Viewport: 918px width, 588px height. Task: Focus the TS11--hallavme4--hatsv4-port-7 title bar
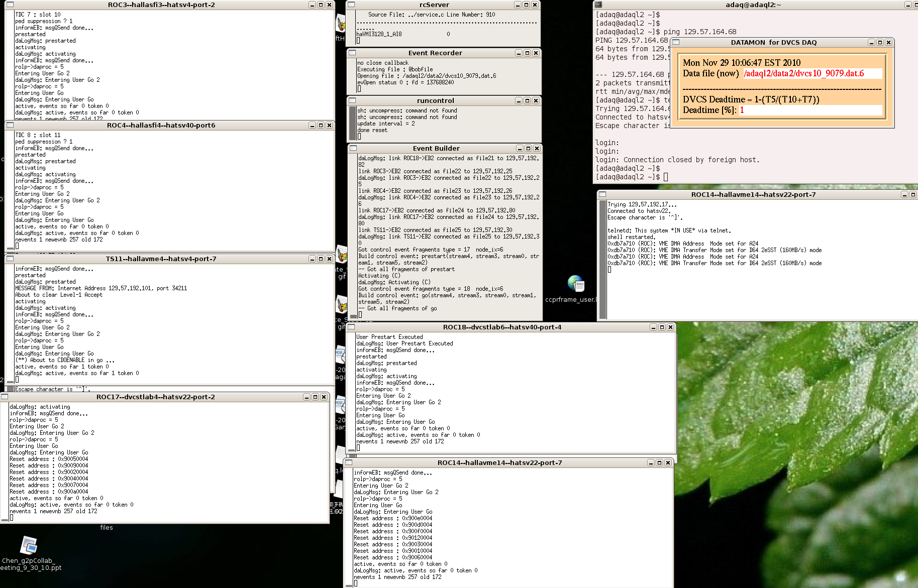pyautogui.click(x=161, y=259)
